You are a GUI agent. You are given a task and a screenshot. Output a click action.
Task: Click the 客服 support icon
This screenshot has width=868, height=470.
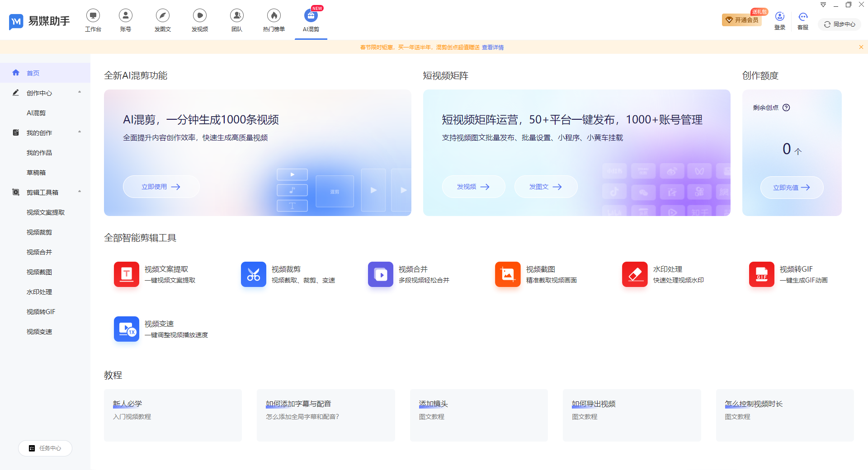pos(803,17)
